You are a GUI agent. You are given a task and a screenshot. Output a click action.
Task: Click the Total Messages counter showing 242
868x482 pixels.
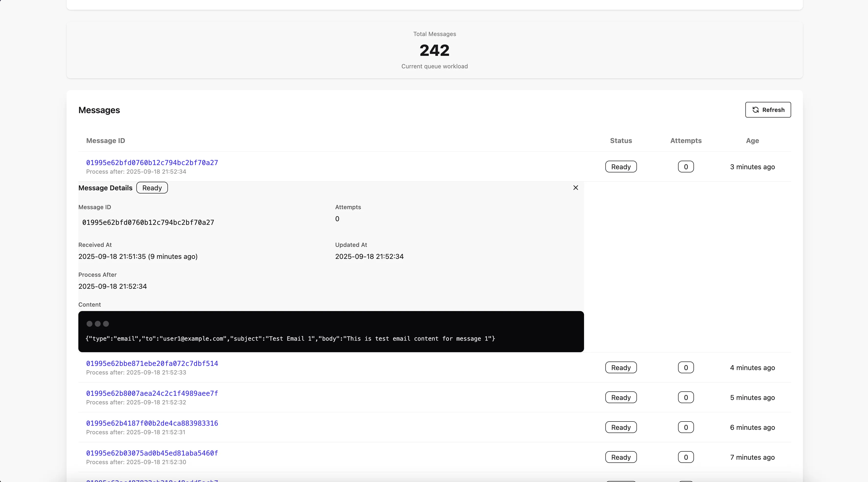[434, 50]
